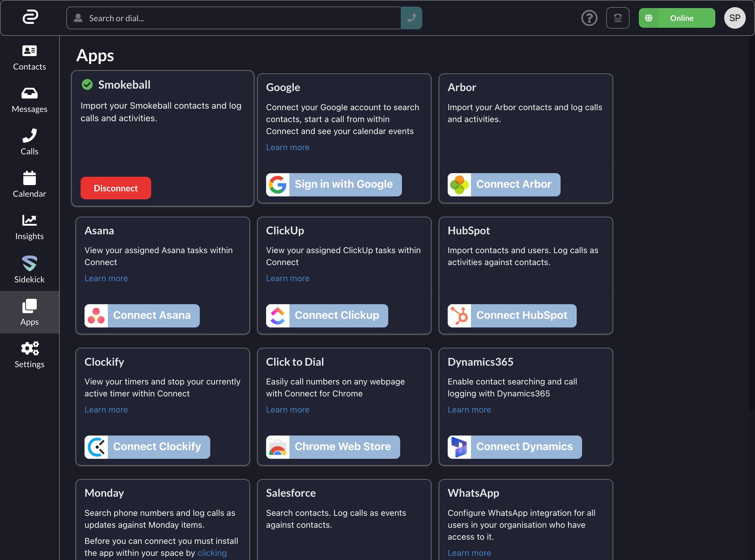Toggle the Online status button
This screenshot has height=560, width=755.
[677, 18]
